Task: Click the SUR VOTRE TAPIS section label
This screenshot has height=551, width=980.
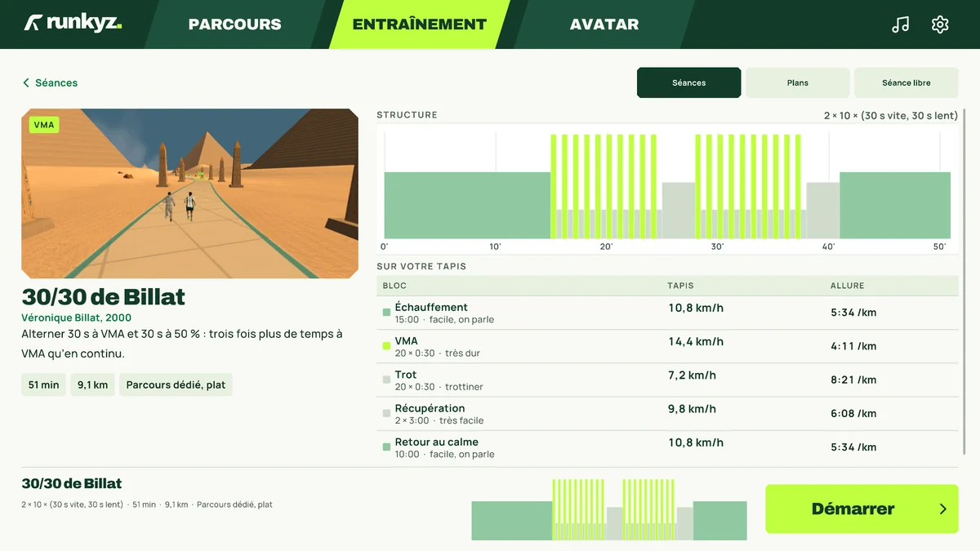Action: click(421, 267)
